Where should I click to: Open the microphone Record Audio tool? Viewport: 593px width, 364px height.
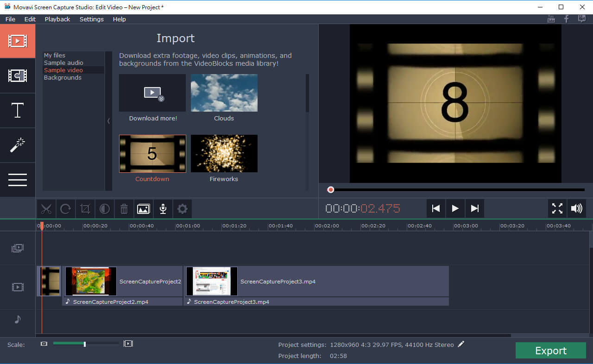pos(163,209)
